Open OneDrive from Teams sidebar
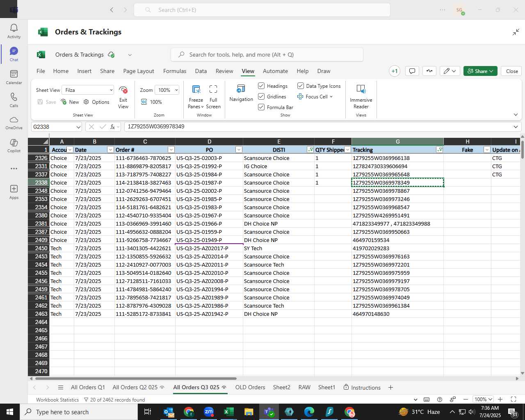525x420 pixels. (x=14, y=123)
